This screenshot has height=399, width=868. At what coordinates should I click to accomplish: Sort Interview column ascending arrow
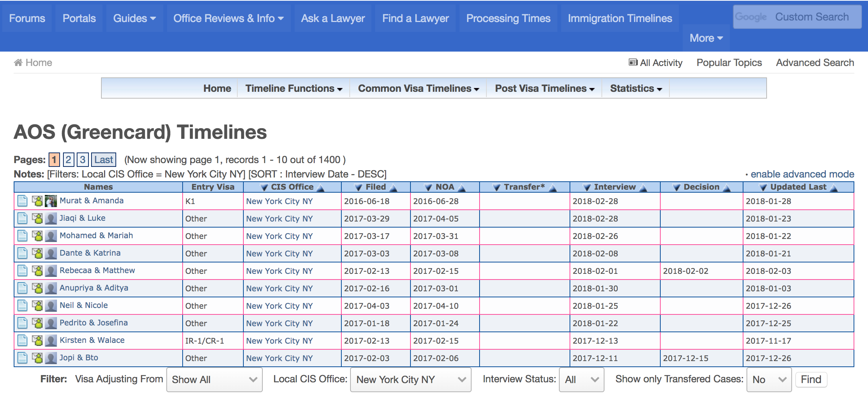[643, 187]
